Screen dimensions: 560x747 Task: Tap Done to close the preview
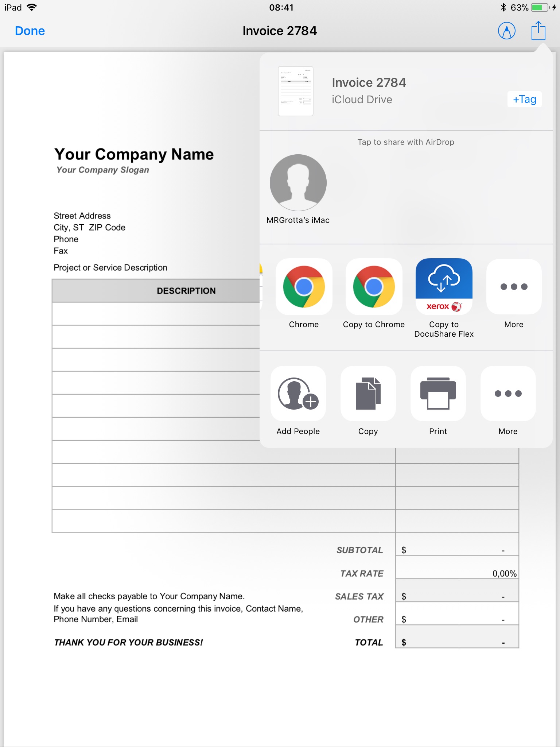[x=30, y=31]
